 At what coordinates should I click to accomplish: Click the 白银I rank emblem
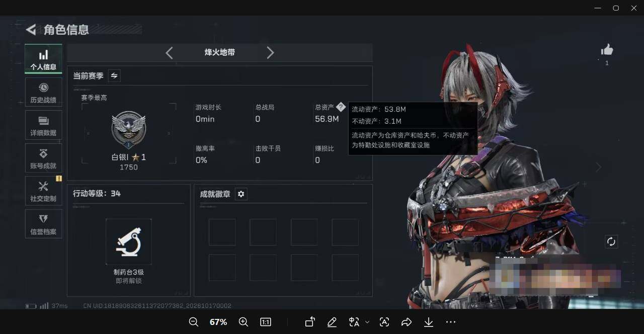pyautogui.click(x=129, y=129)
